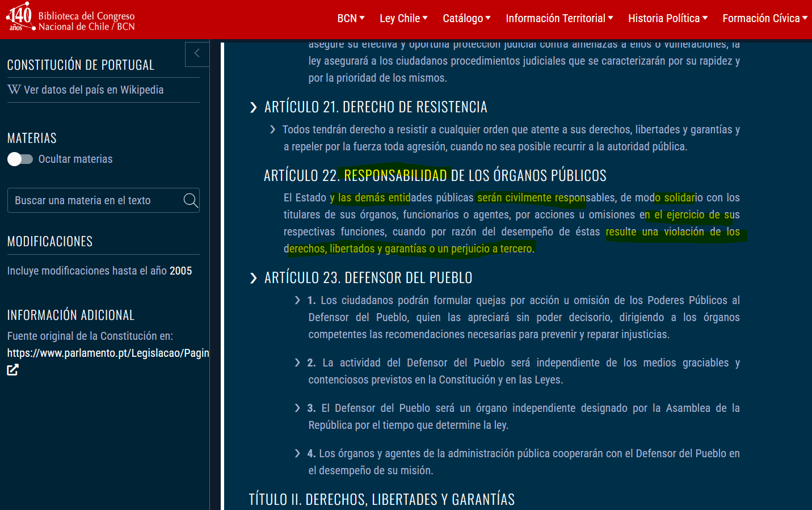Click the highlighted word RESPONSABILIDAD
Viewport: 812px width, 510px height.
point(396,175)
